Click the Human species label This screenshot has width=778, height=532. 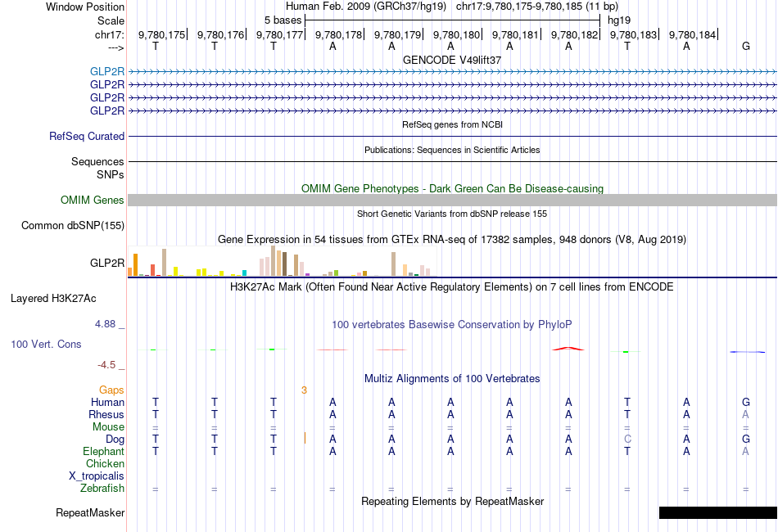coord(107,402)
